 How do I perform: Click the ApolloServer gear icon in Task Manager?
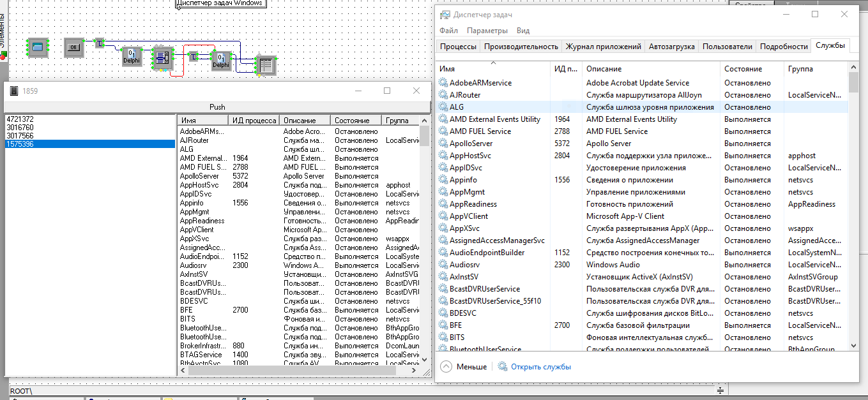443,144
